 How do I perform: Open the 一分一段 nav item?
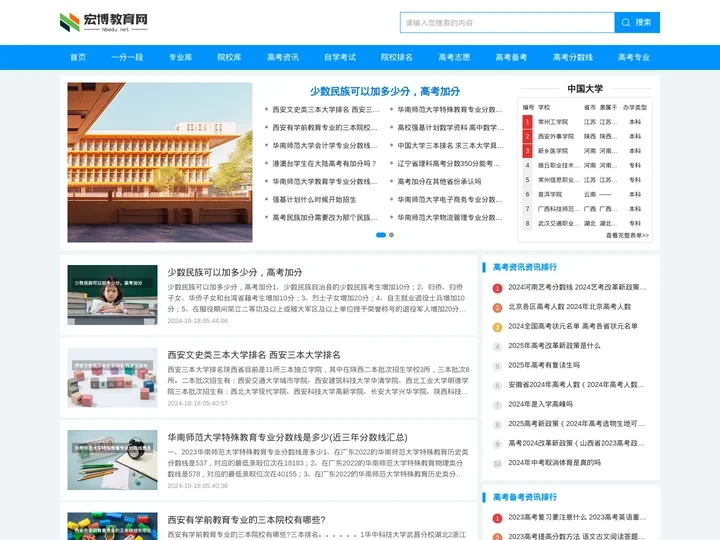point(127,57)
